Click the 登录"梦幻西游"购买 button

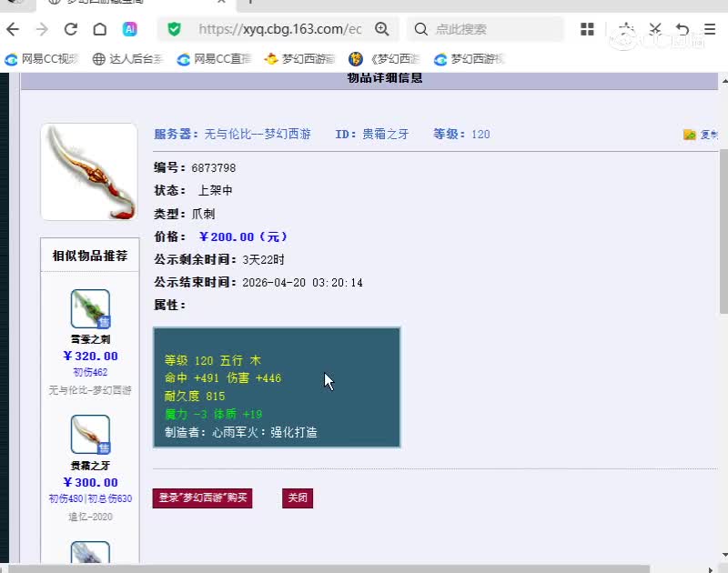coord(202,498)
